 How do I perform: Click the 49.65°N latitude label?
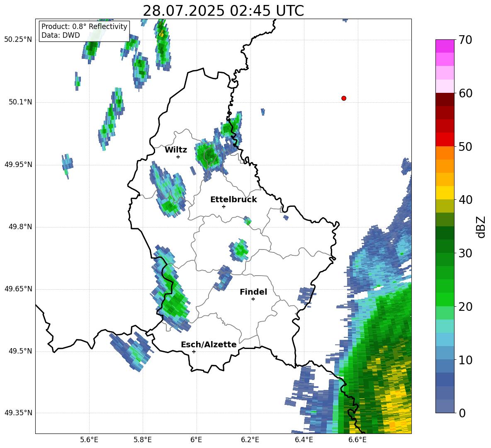[x=18, y=289]
